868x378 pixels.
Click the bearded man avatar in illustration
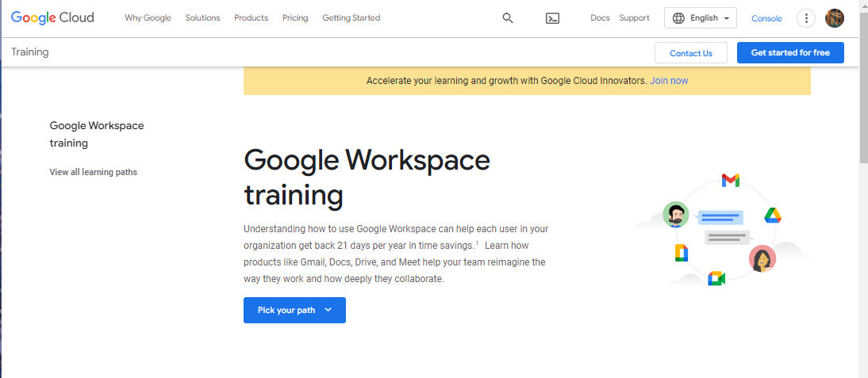point(676,215)
